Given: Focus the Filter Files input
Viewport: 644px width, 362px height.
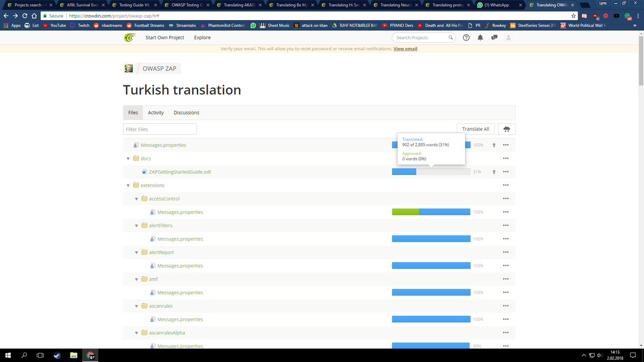Looking at the screenshot, I should coord(160,129).
